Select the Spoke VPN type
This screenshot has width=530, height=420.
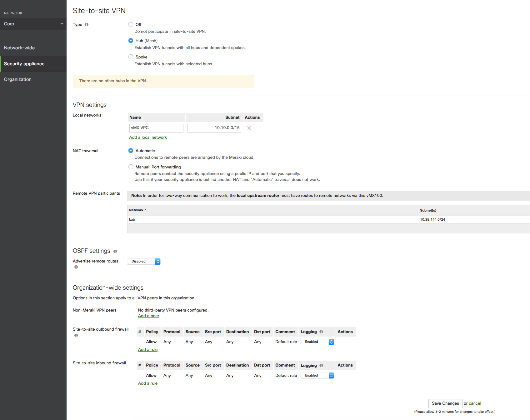[131, 57]
